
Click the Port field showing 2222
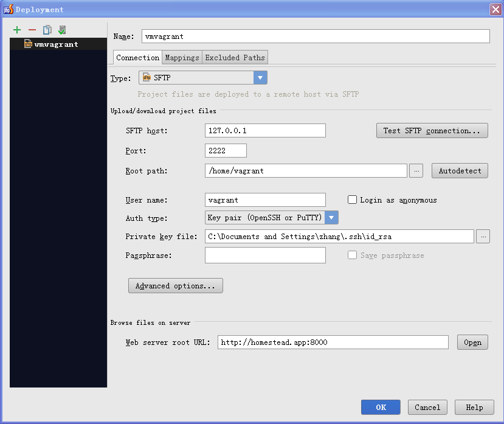226,150
